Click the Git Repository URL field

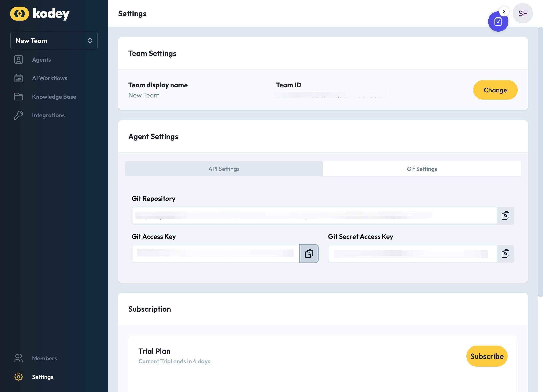point(314,216)
